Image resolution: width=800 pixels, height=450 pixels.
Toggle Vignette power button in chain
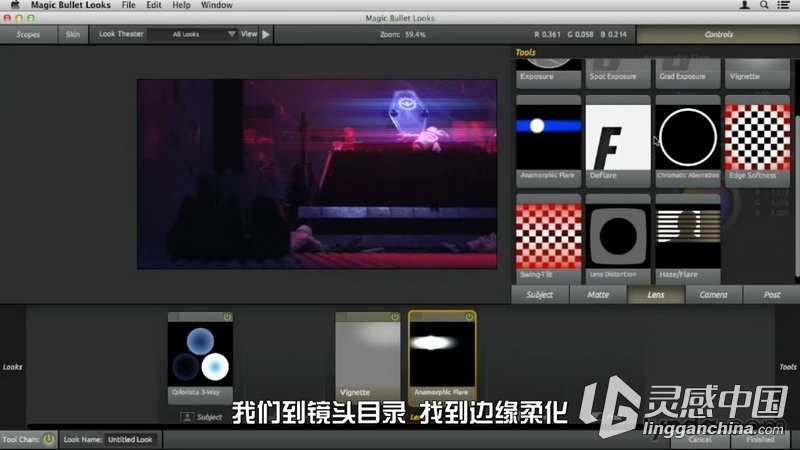pos(394,317)
